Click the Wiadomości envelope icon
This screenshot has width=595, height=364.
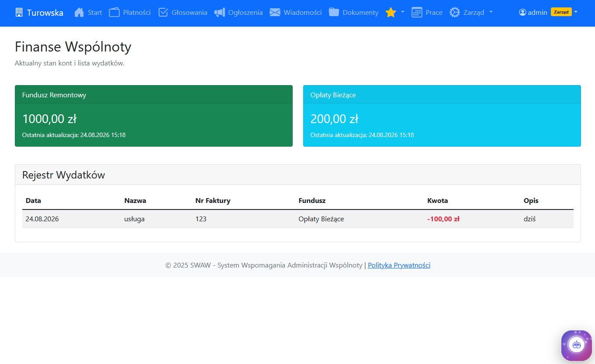(x=275, y=12)
